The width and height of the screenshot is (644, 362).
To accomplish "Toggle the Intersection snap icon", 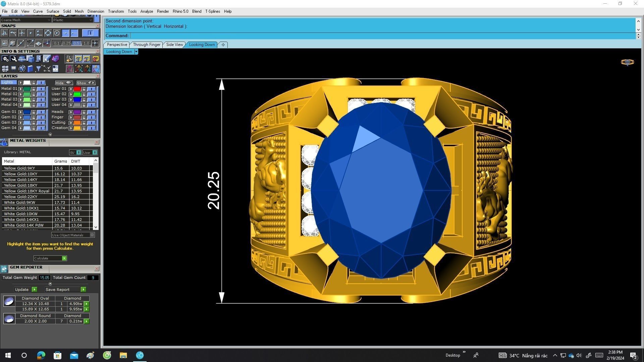I will (22, 33).
